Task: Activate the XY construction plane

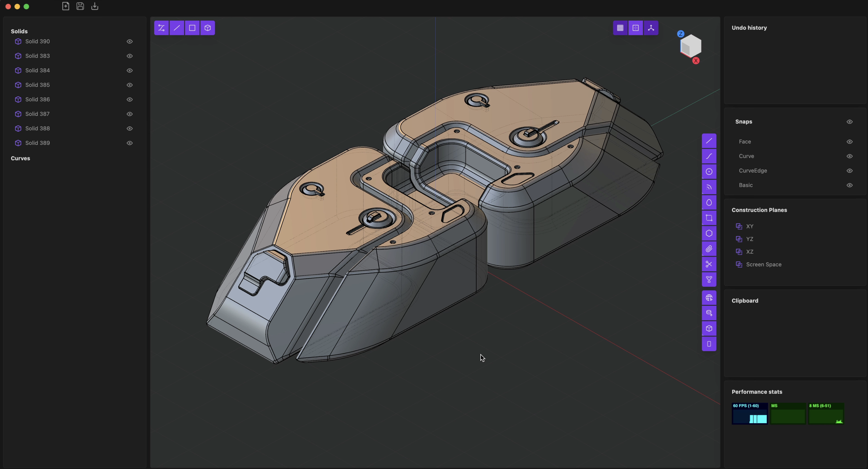Action: coord(749,226)
